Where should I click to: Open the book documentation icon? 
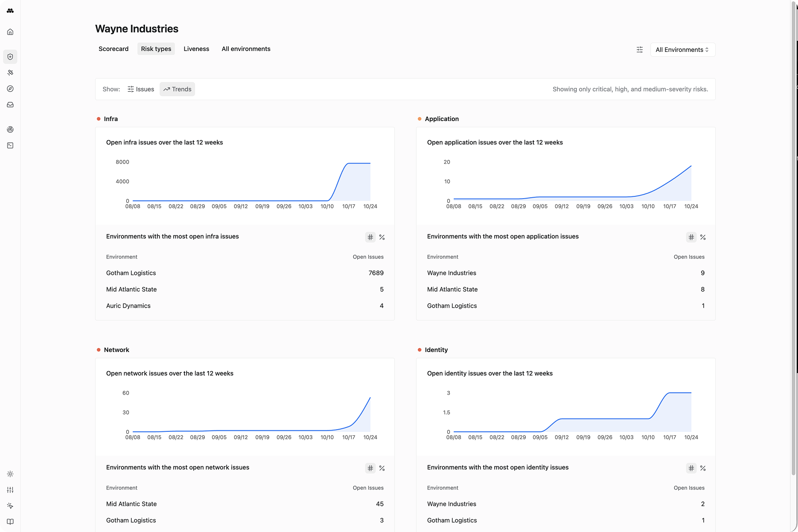10,522
